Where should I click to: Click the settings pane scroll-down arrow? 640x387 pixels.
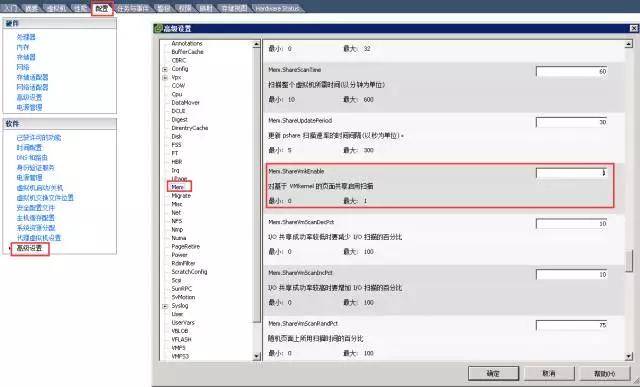point(629,356)
